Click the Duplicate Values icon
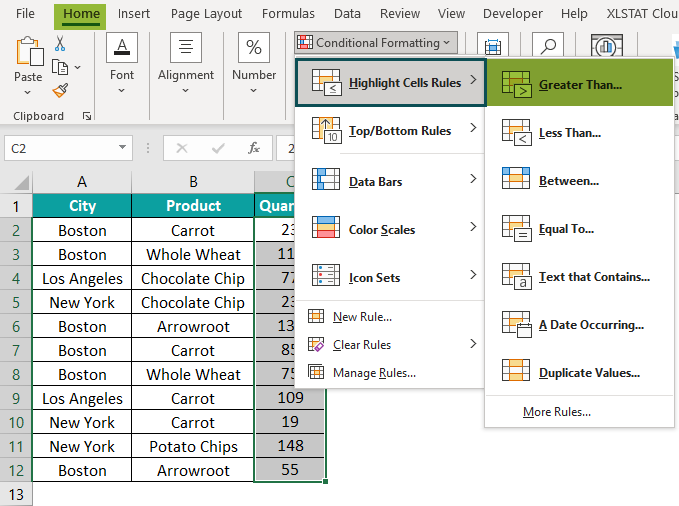Image resolution: width=679 pixels, height=506 pixels. point(516,370)
